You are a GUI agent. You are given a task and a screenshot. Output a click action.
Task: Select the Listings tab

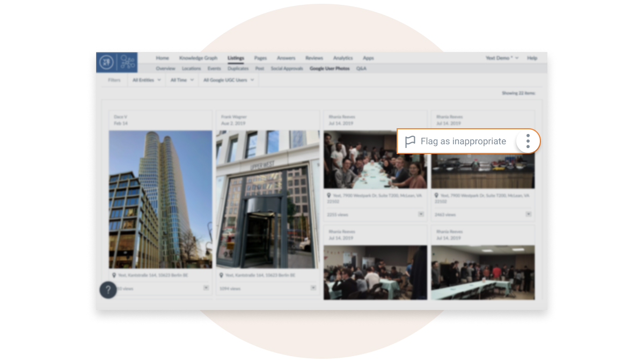tap(236, 58)
